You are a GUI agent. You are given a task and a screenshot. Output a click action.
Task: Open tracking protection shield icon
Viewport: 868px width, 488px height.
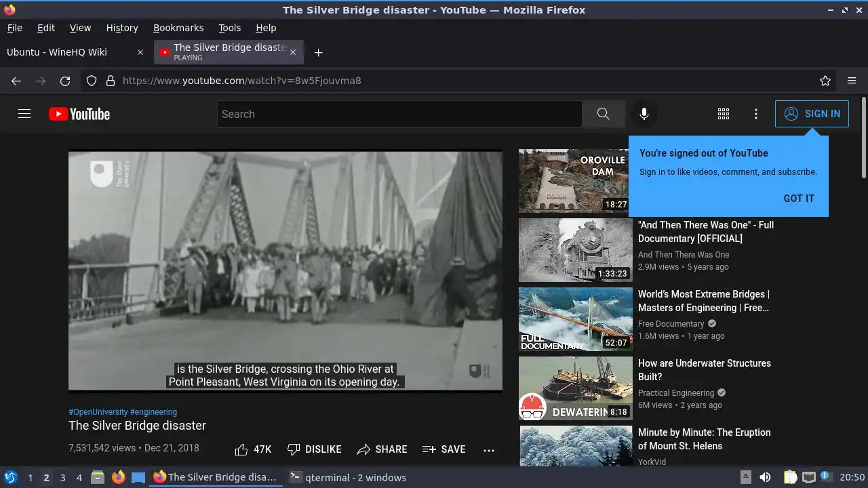click(92, 81)
